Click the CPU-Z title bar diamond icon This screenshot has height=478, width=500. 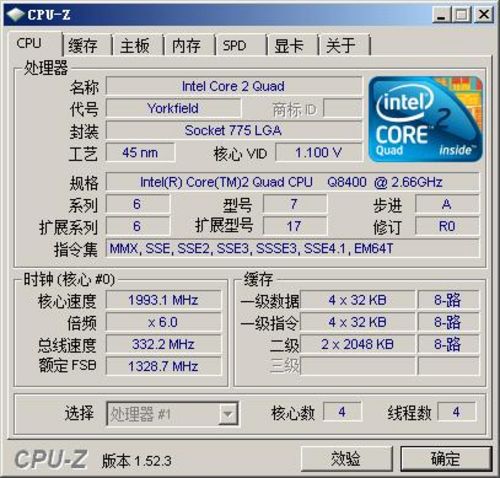(15, 14)
